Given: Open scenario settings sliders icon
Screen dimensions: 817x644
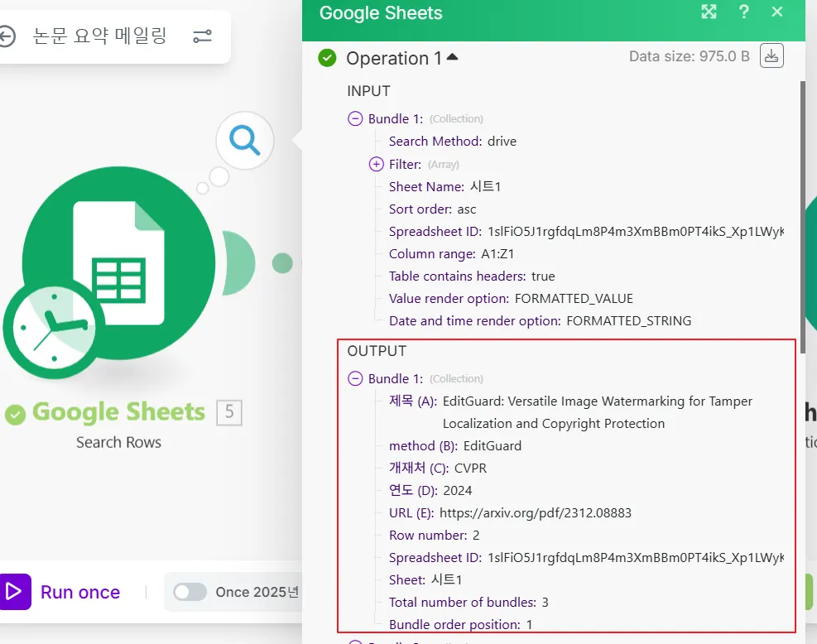Looking at the screenshot, I should 202,36.
